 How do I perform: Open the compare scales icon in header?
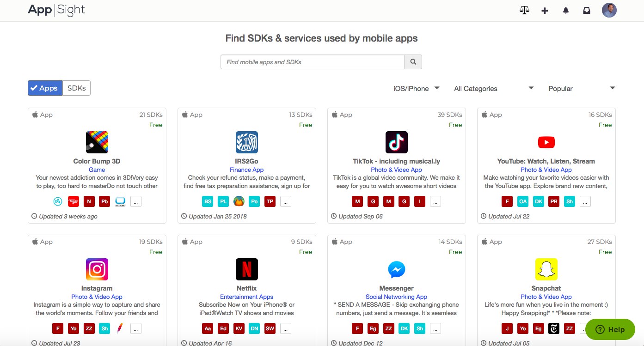pyautogui.click(x=524, y=10)
